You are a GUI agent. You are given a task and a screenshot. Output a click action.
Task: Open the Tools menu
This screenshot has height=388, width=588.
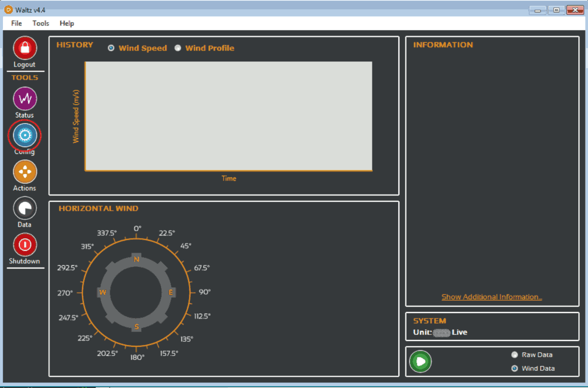point(41,23)
